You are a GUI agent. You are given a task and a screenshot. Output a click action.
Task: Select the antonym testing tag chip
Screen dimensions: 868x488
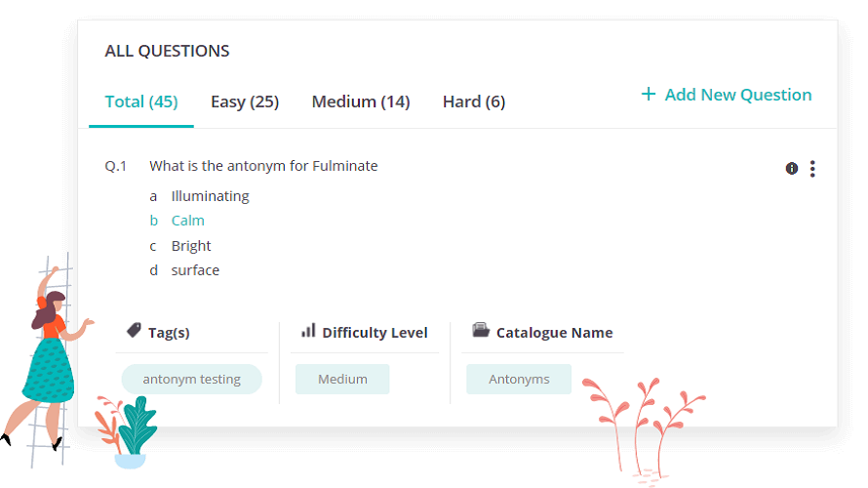coord(191,379)
